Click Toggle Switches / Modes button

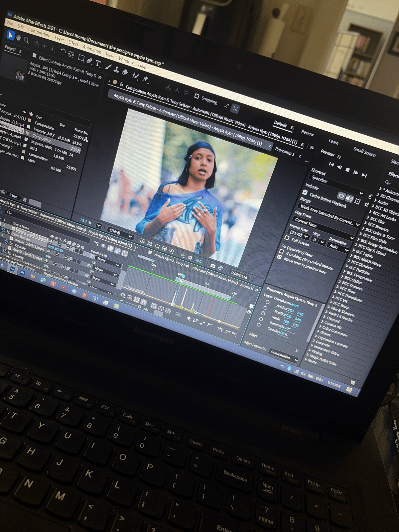[x=61, y=279]
